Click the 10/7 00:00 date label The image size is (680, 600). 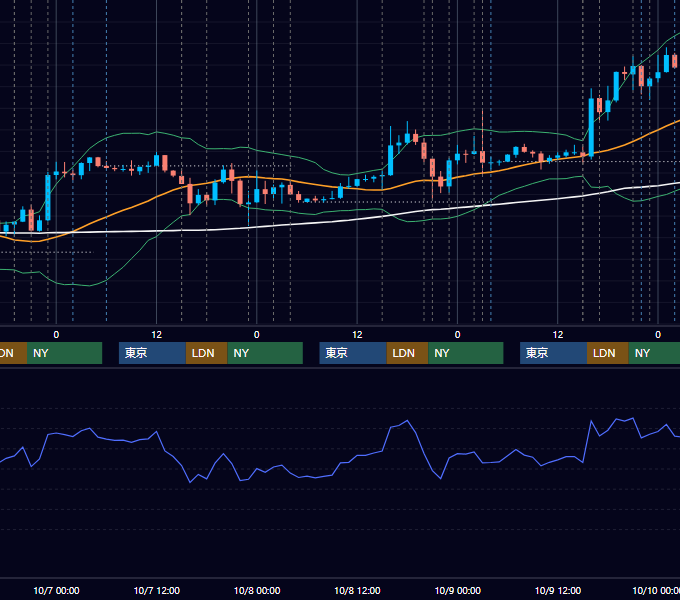[56, 590]
